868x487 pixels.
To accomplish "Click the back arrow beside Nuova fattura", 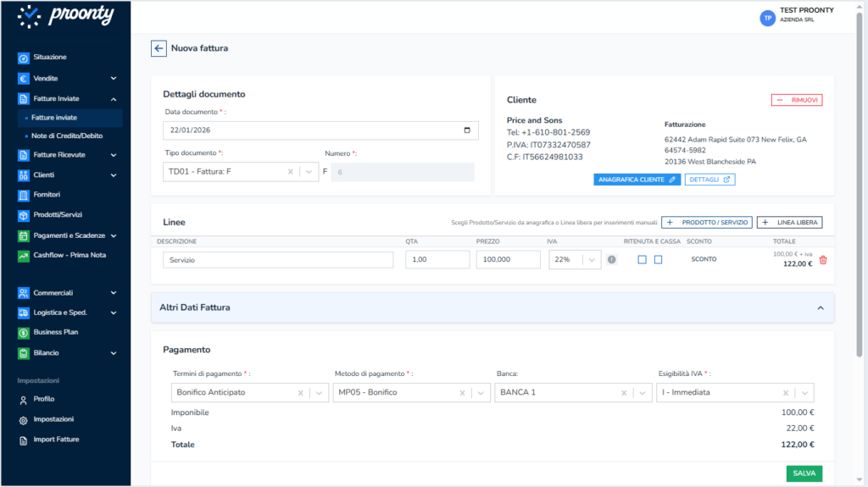I will click(159, 48).
